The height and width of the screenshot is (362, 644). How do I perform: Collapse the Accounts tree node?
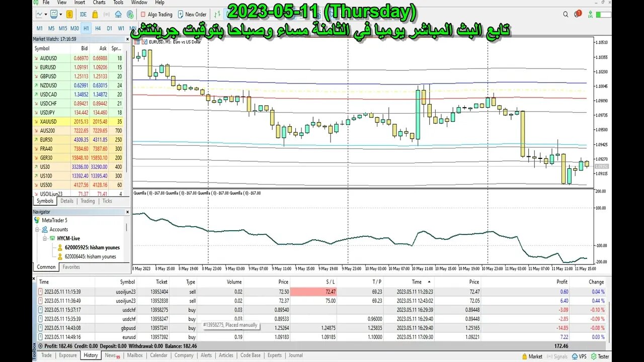pyautogui.click(x=38, y=229)
